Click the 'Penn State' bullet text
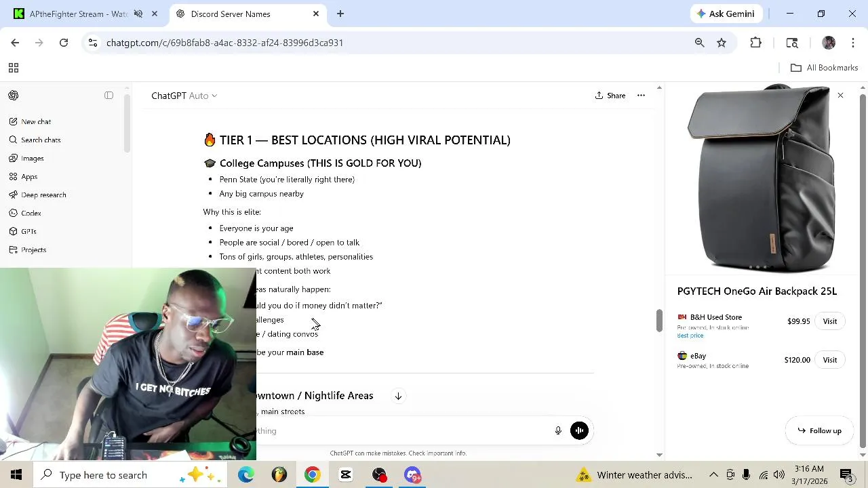868x488 pixels. pos(287,180)
